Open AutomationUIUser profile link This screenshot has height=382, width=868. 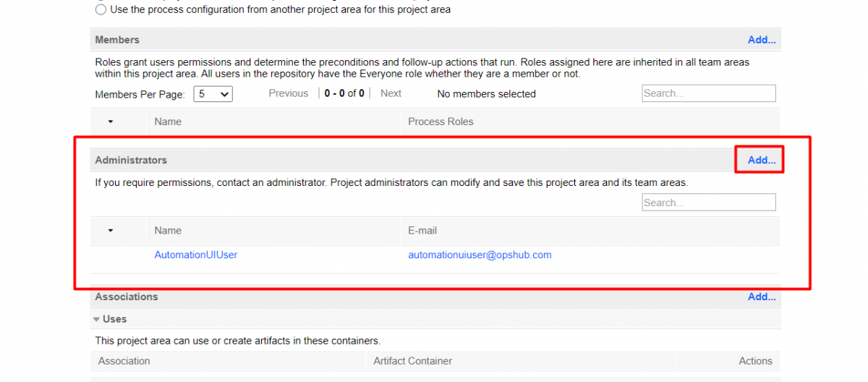click(196, 255)
